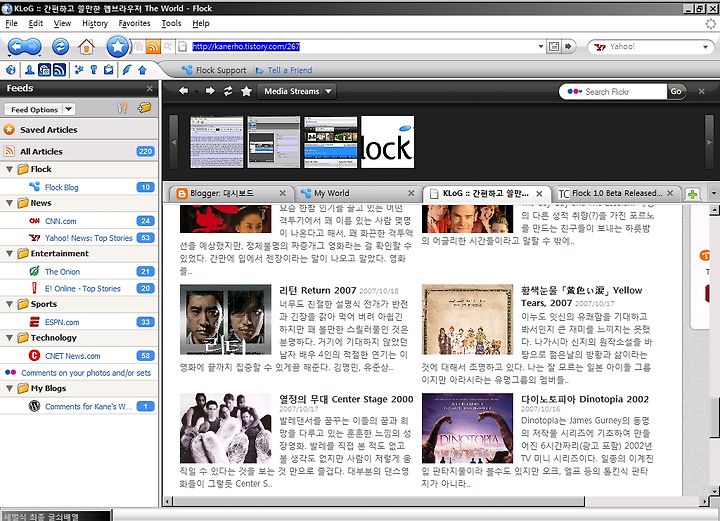Collapse the News feed folder
The image size is (720, 521).
click(x=9, y=203)
